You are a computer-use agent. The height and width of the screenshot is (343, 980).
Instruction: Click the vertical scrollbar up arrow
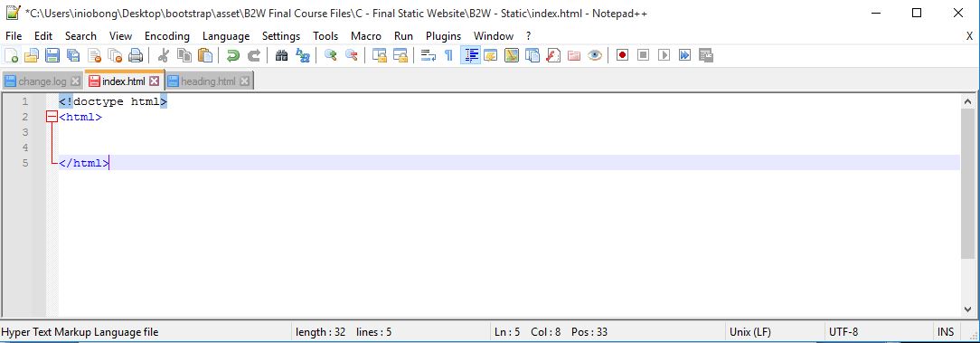pos(967,100)
